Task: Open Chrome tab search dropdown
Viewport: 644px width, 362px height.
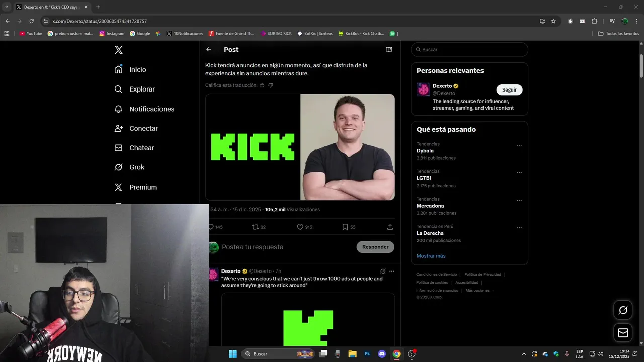Action: pyautogui.click(x=7, y=7)
